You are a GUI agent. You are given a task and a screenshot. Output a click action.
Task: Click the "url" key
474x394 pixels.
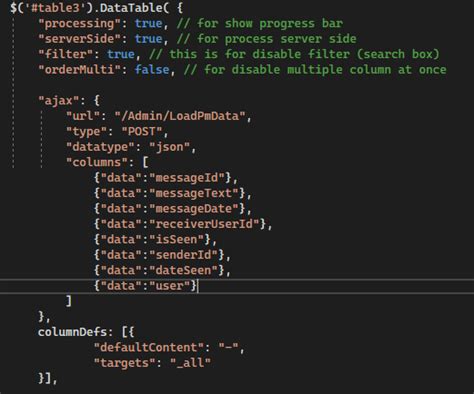tap(83, 116)
